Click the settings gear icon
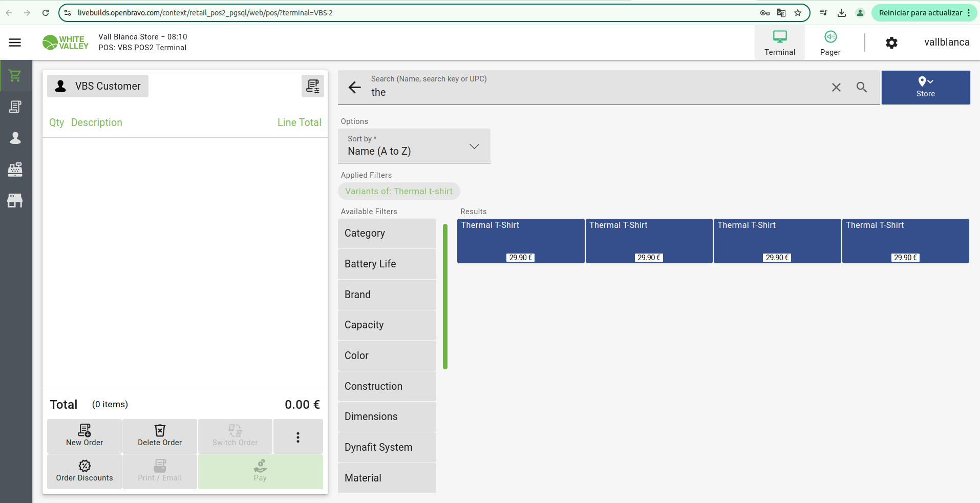The image size is (980, 503). point(891,43)
